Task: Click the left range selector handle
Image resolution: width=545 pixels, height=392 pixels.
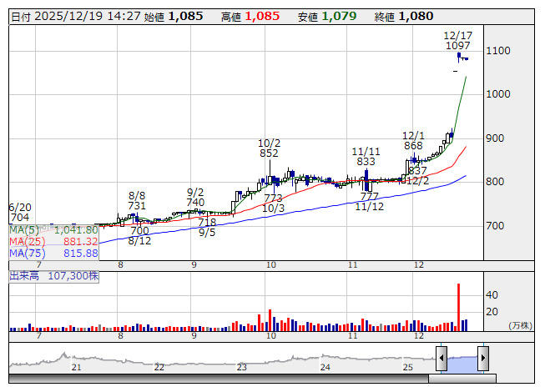Action: (442, 358)
